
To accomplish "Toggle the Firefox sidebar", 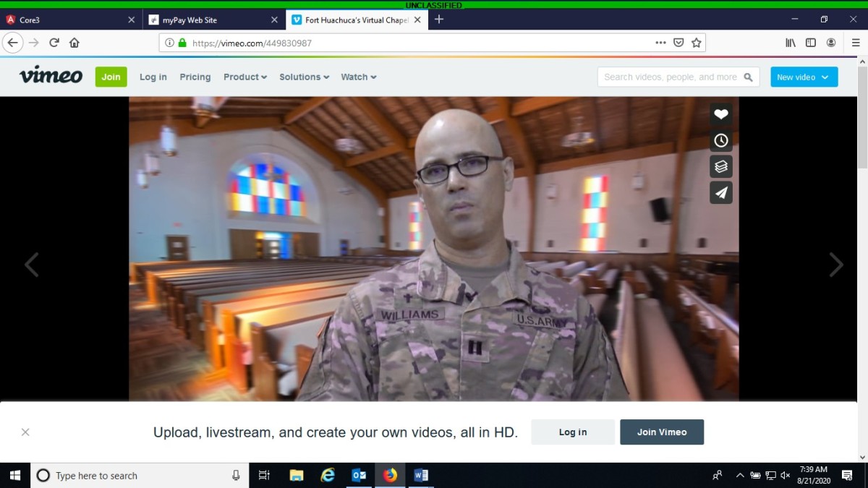I will point(811,43).
